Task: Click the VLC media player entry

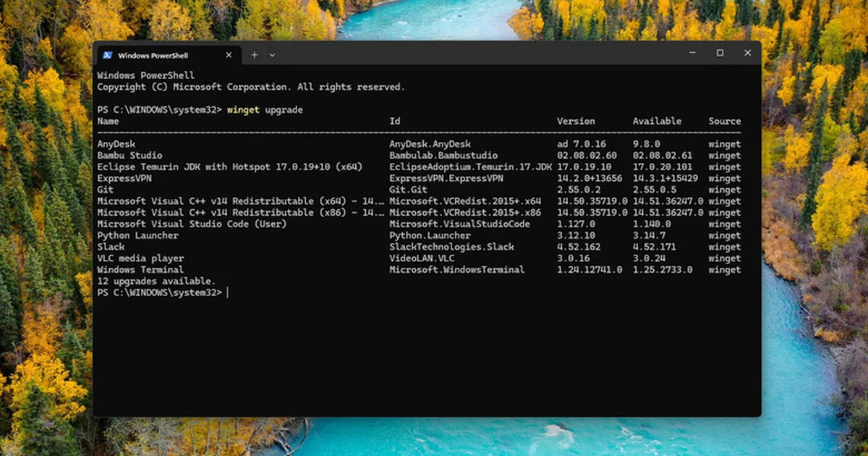Action: pyautogui.click(x=140, y=258)
